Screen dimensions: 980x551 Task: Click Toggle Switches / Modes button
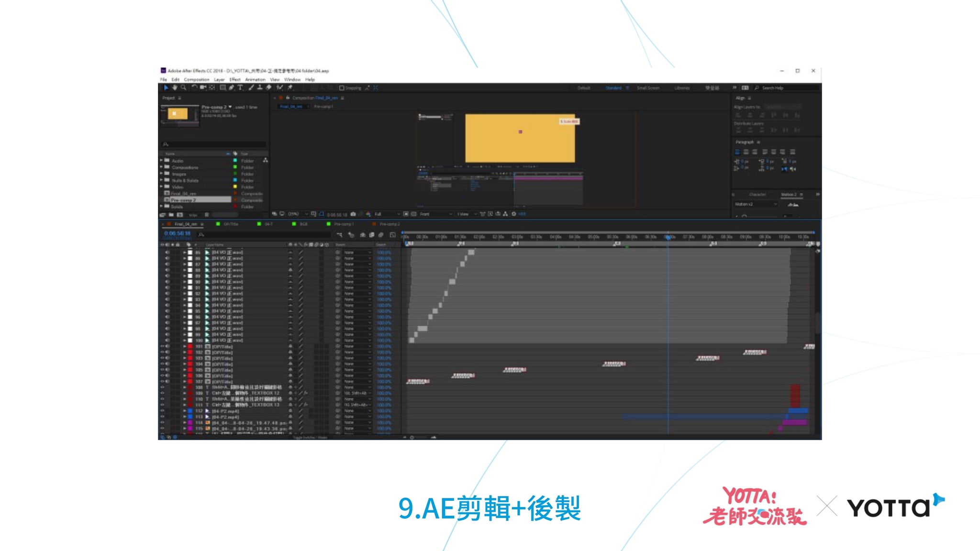click(310, 437)
